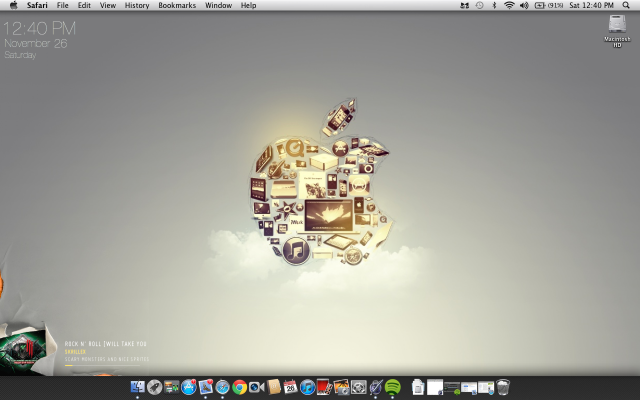The width and height of the screenshot is (640, 400).
Task: Click the Safari compass icon in dock
Action: coord(222,387)
